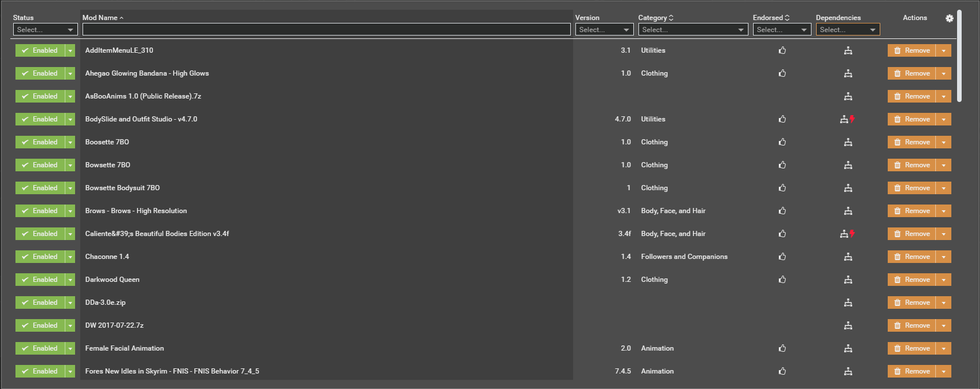The width and height of the screenshot is (980, 389).
Task: Disable Female Facial Animation mod
Action: (x=40, y=348)
